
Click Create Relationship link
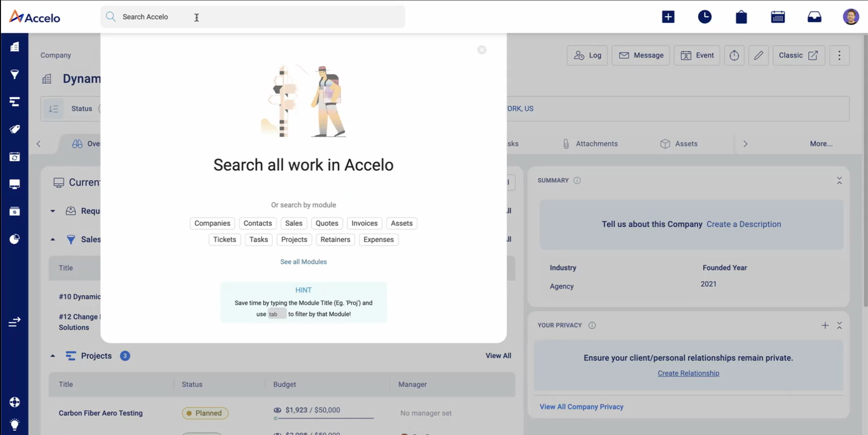688,374
